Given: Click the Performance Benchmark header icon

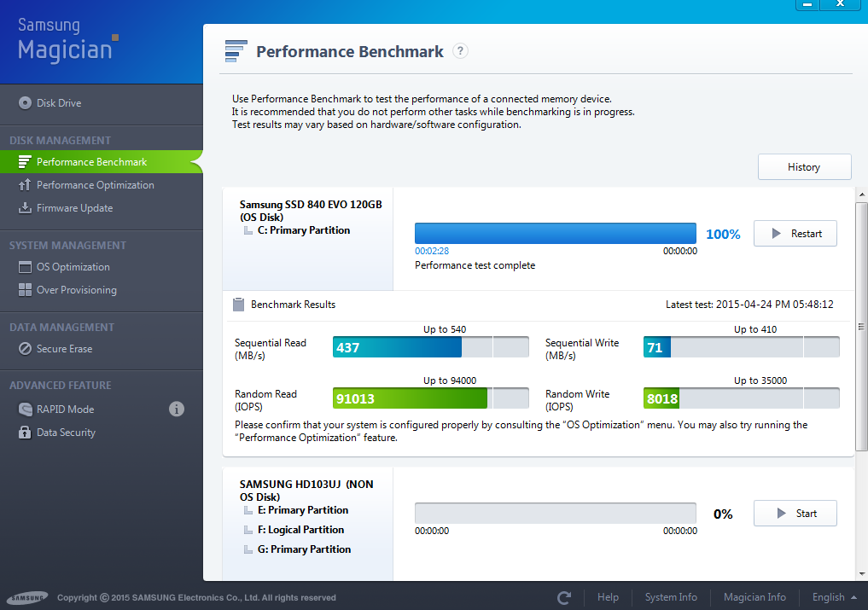Looking at the screenshot, I should coord(236,51).
